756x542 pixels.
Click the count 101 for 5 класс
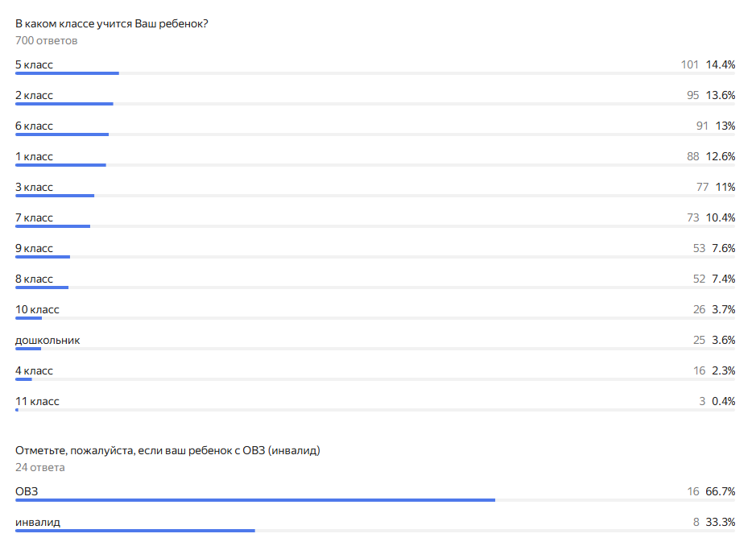pyautogui.click(x=689, y=64)
